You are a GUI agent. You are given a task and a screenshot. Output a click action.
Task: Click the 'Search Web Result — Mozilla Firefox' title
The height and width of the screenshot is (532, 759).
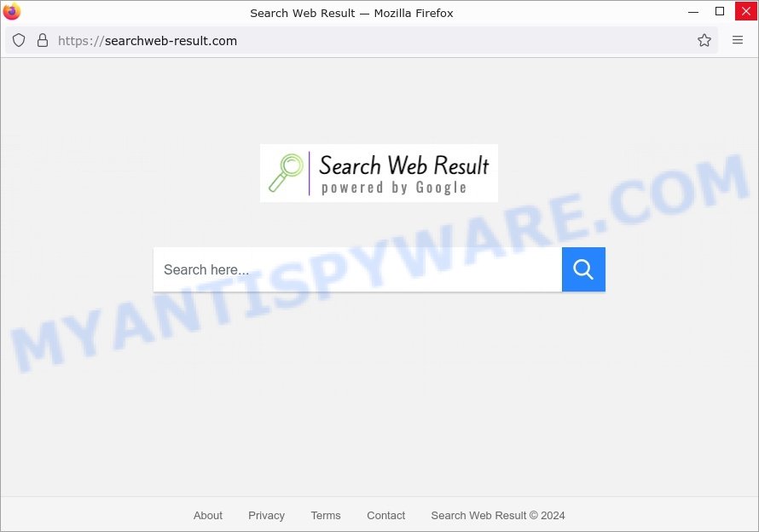point(351,13)
